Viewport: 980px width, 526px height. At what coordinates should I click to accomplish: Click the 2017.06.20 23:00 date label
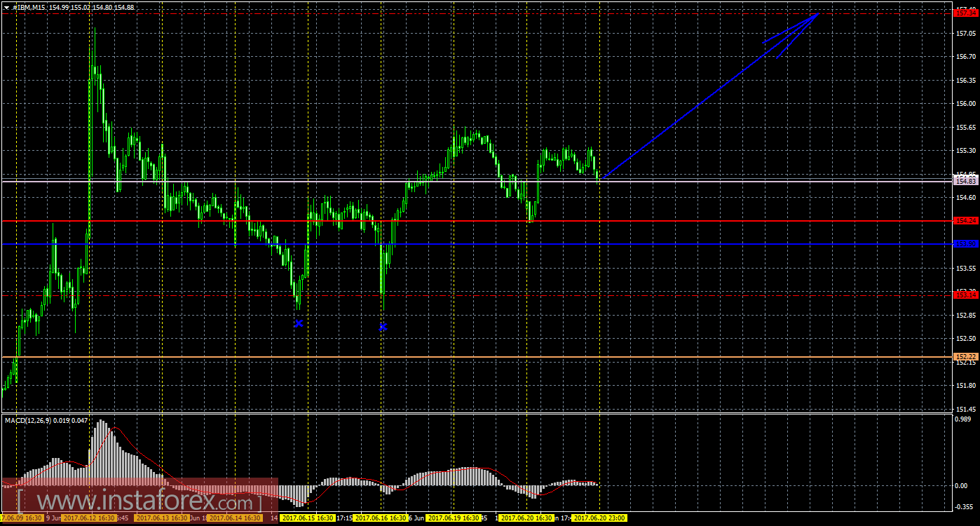pos(599,518)
